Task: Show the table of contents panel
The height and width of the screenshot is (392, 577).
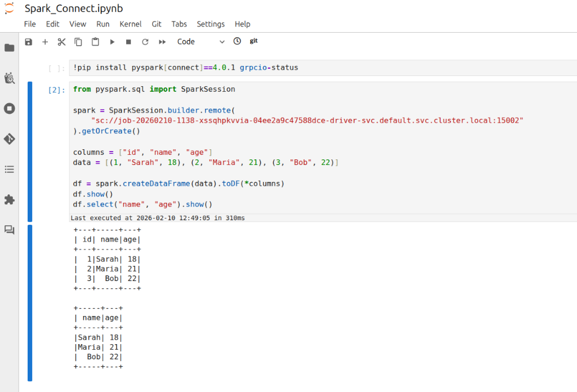Action: point(10,169)
